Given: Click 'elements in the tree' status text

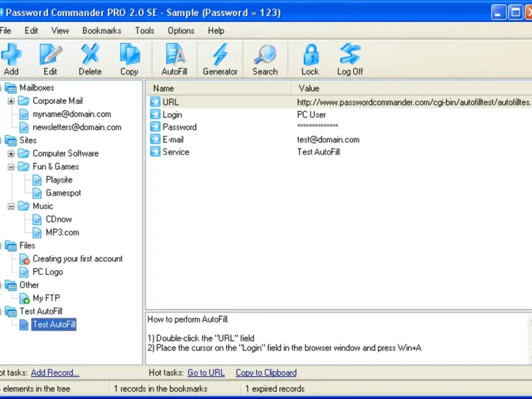Looking at the screenshot, I should [37, 389].
